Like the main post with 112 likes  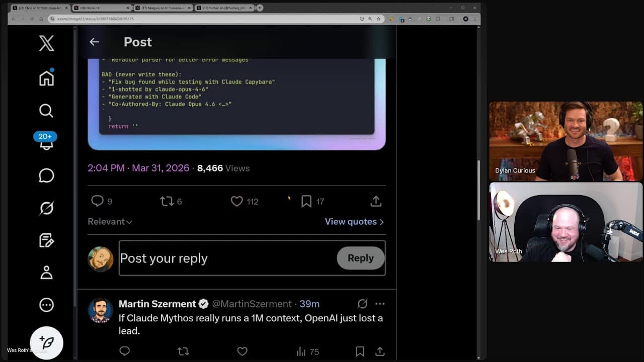pyautogui.click(x=237, y=202)
